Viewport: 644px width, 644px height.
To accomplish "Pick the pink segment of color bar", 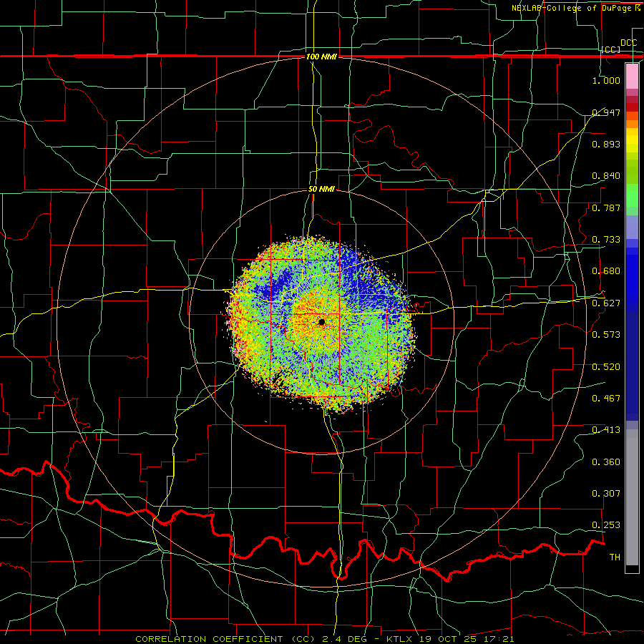I will tap(632, 76).
